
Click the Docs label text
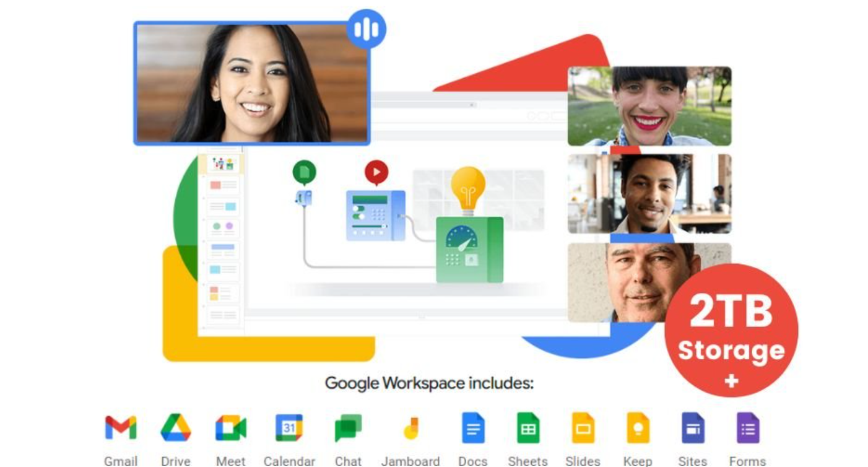[x=473, y=461]
